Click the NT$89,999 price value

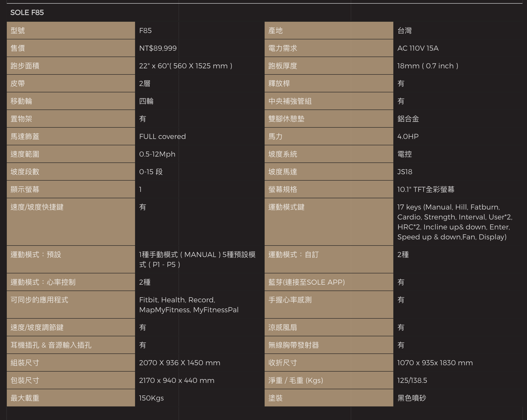coord(158,48)
